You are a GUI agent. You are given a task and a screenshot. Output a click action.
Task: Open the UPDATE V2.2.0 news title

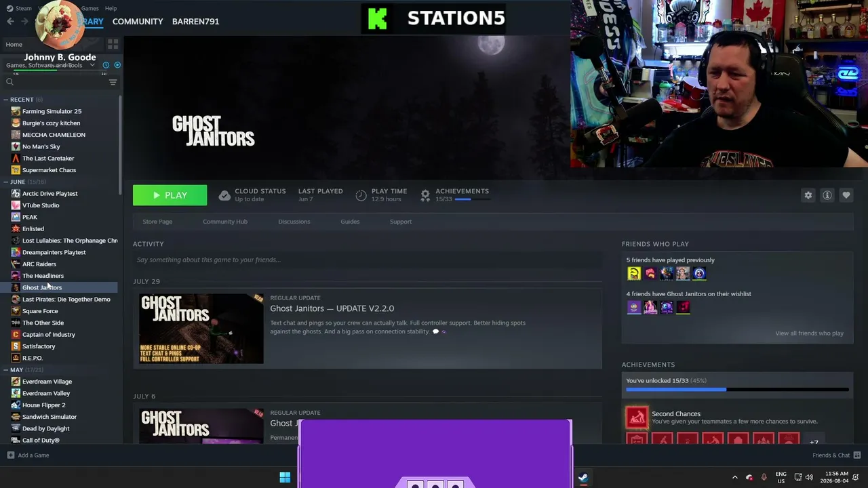332,308
